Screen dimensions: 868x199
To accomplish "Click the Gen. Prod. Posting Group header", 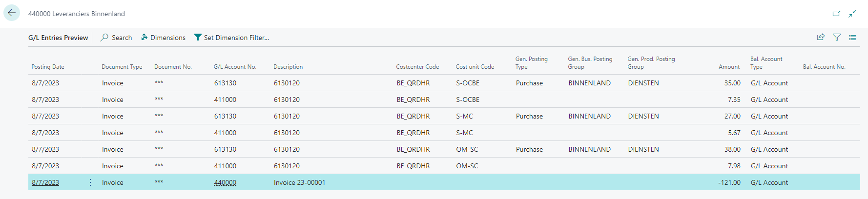I will 651,63.
